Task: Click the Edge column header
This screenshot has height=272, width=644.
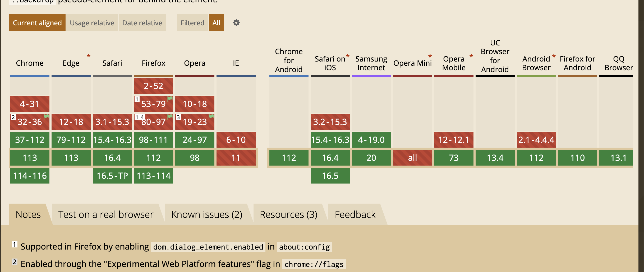Action: (71, 63)
